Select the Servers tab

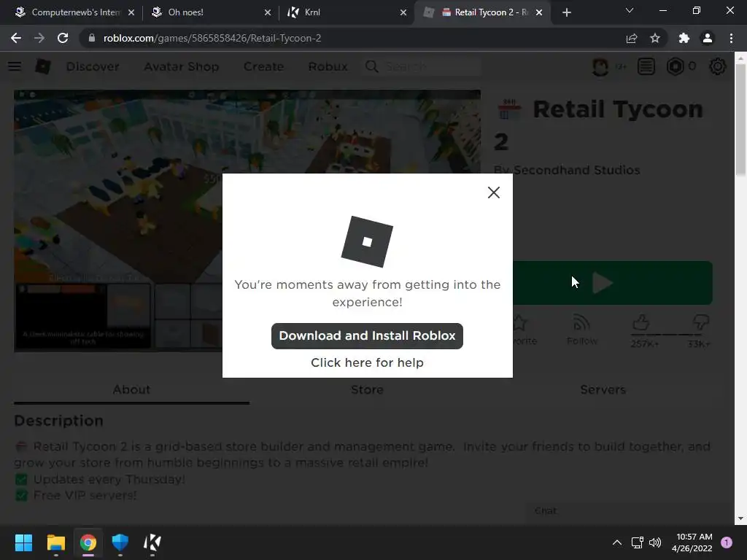(603, 389)
